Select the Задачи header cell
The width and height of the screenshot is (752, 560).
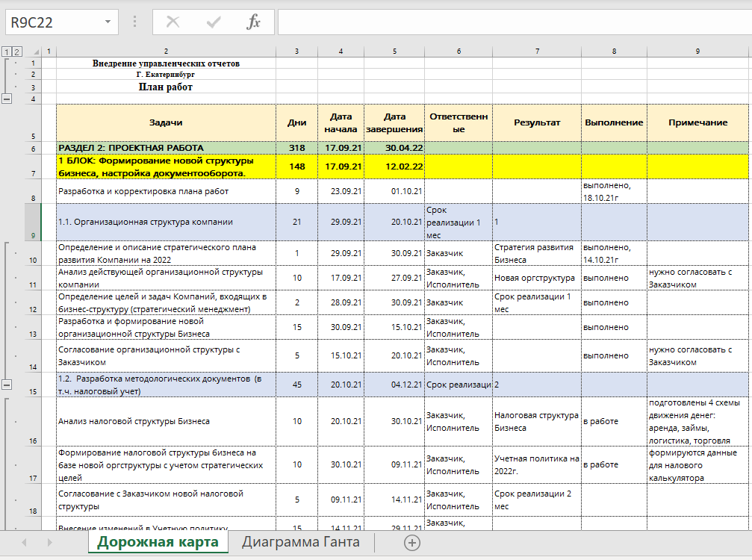coord(166,122)
